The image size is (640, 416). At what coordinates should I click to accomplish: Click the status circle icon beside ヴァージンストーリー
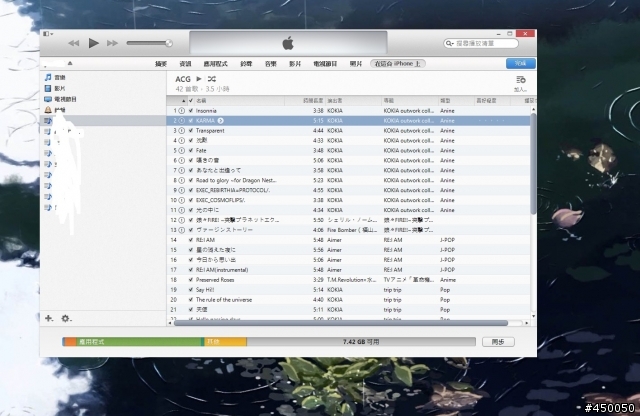coord(182,230)
